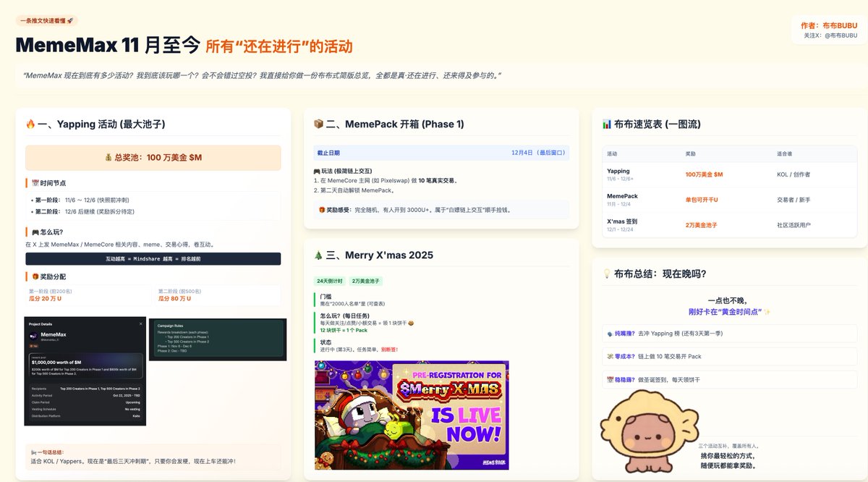The image size is (868, 482).
Task: Click the sparkle emoji after '黄金时间点'
Action: click(767, 312)
